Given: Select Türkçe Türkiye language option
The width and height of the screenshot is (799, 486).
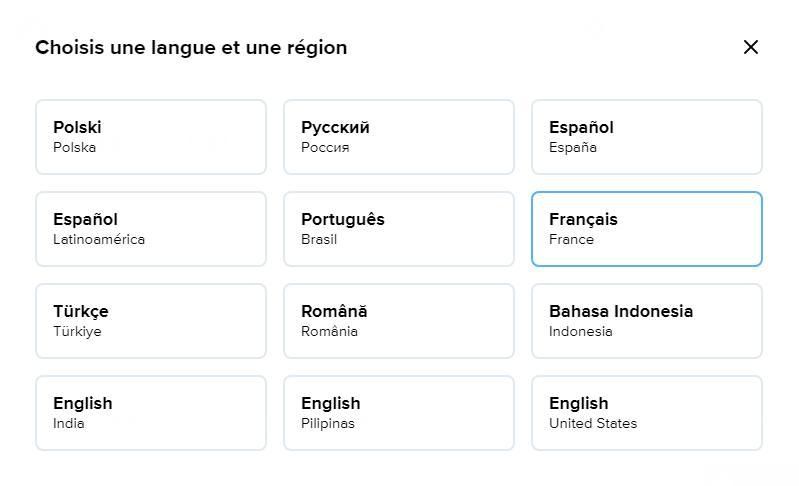Looking at the screenshot, I should click(151, 321).
